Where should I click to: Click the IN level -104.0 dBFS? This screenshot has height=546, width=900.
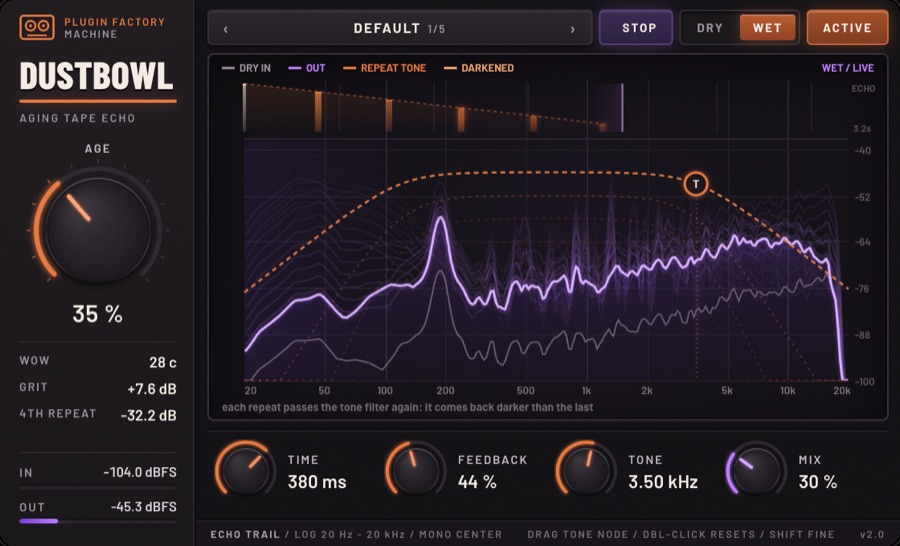140,473
